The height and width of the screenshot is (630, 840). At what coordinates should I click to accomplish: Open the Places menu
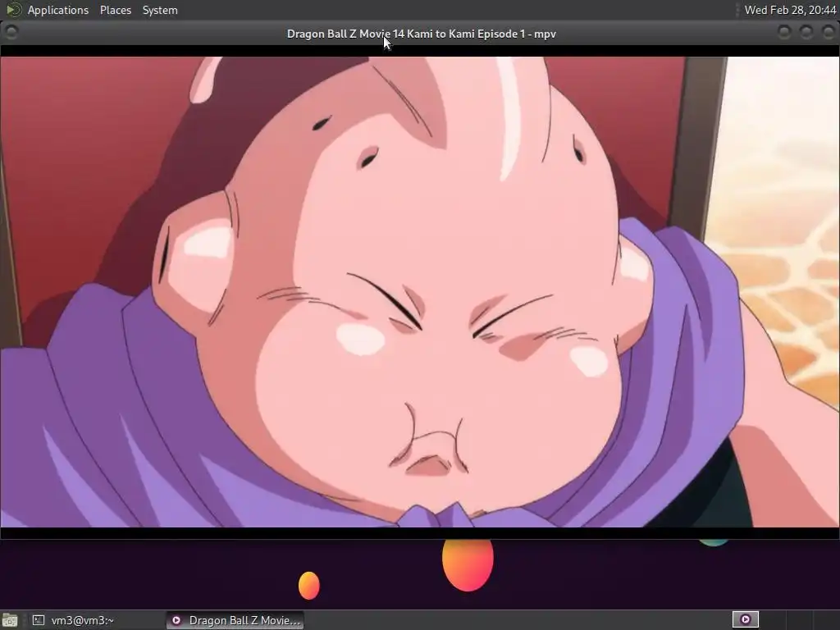pyautogui.click(x=115, y=10)
